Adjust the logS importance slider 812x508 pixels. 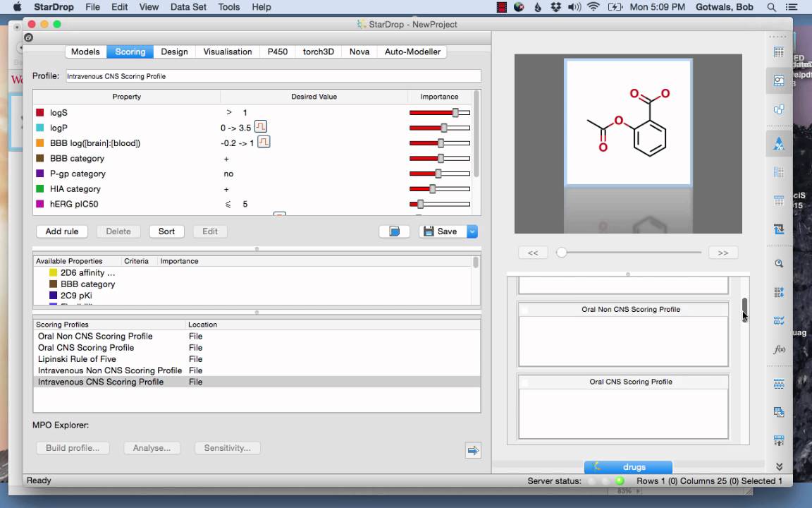click(x=455, y=112)
